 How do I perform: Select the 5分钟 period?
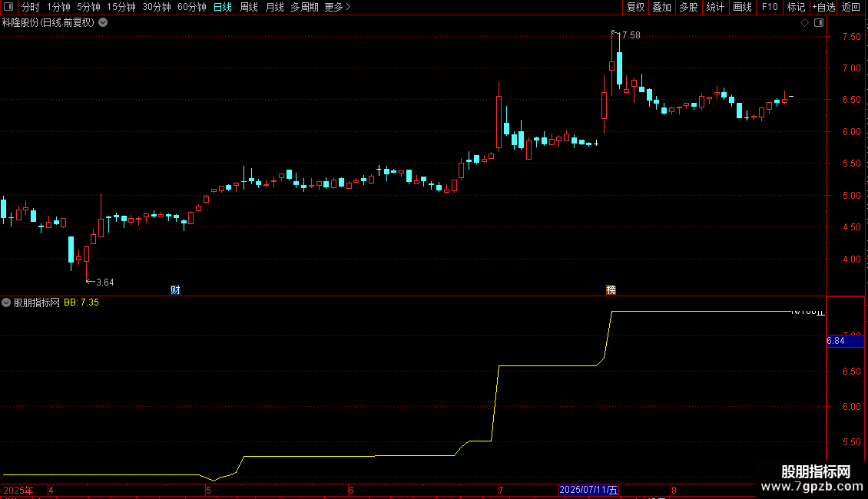(x=88, y=7)
